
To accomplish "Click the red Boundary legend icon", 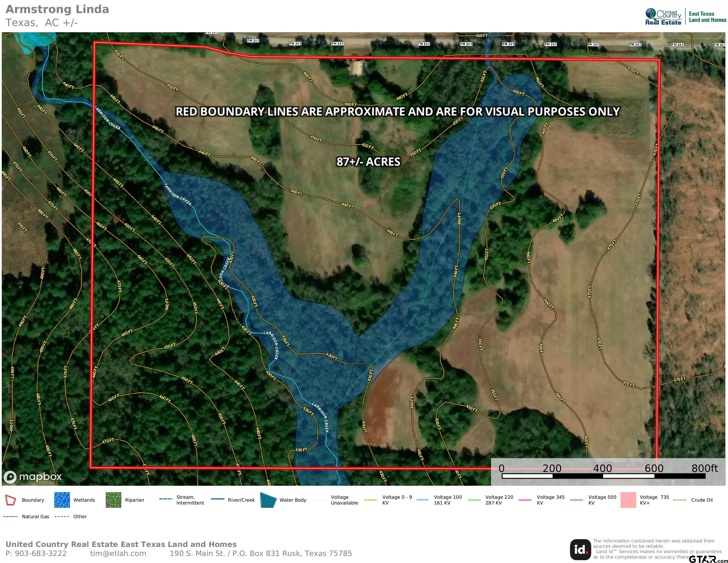I will pyautogui.click(x=11, y=500).
